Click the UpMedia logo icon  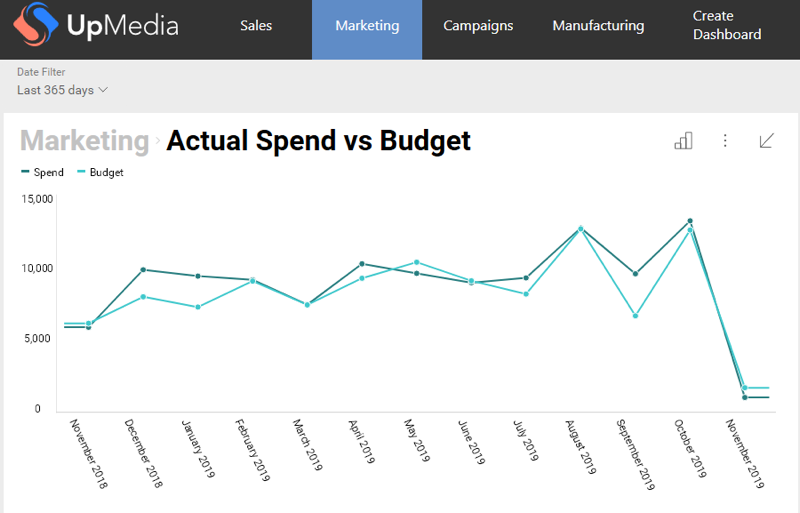tap(32, 26)
